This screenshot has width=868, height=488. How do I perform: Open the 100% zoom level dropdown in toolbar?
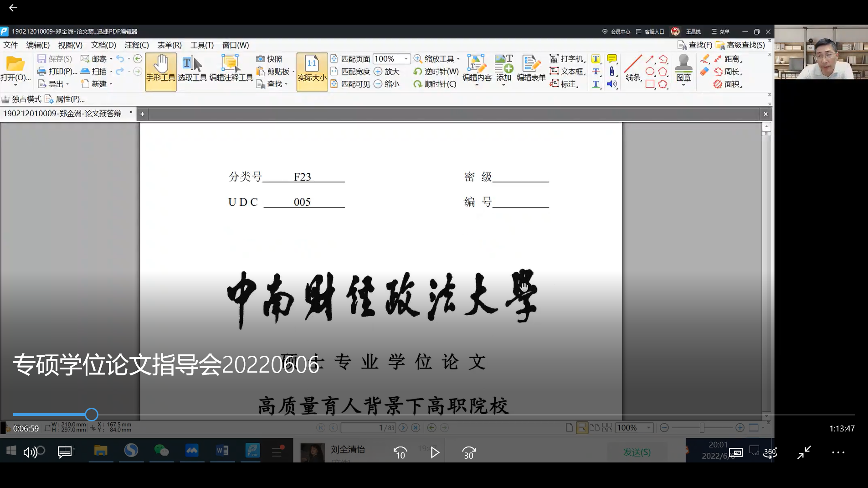point(406,59)
